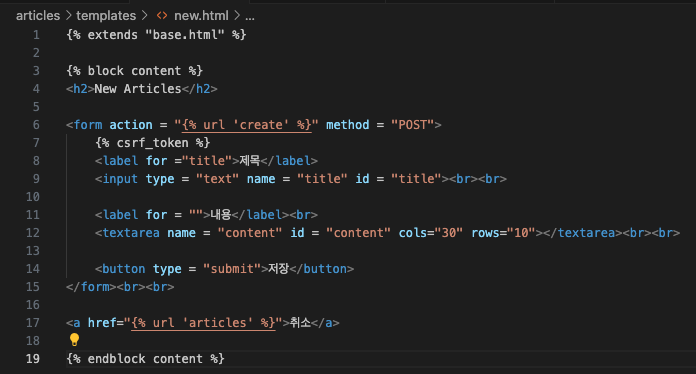Click the '"text"' type value on line 9
Viewport: 696px width, 374px height.
tap(218, 179)
